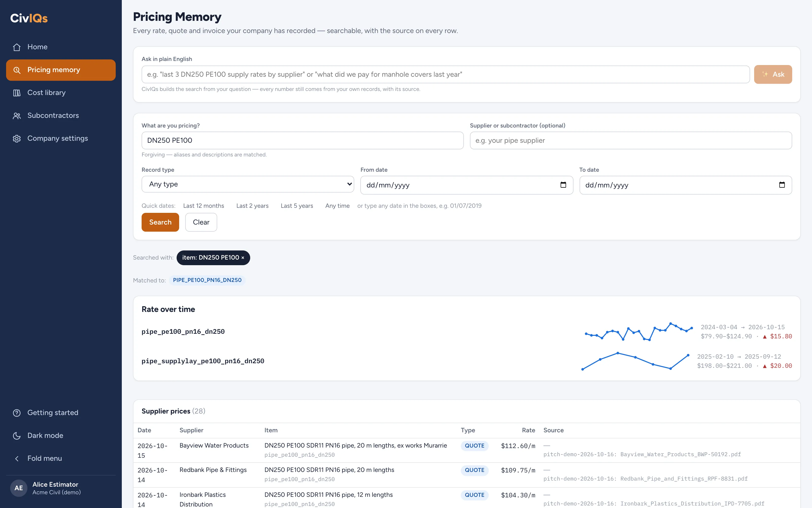Click the Item column header
Viewport: 812px width, 508px height.
click(271, 430)
